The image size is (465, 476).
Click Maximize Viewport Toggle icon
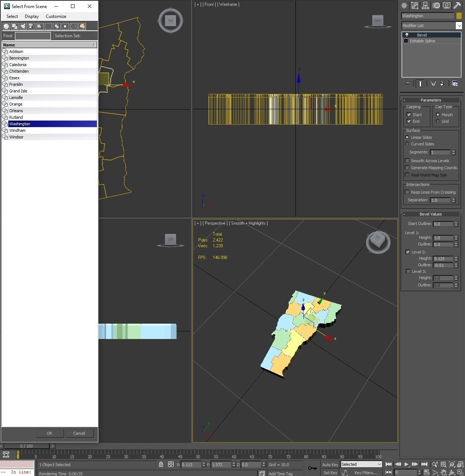pos(460,472)
